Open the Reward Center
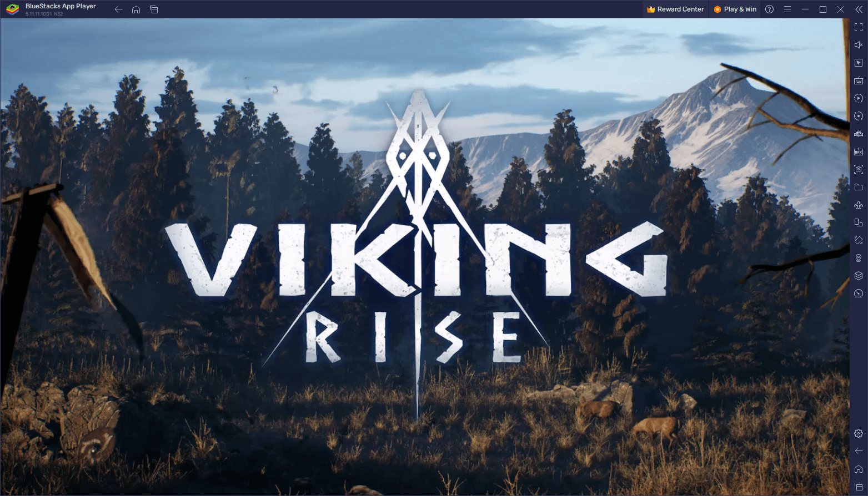 click(x=675, y=9)
